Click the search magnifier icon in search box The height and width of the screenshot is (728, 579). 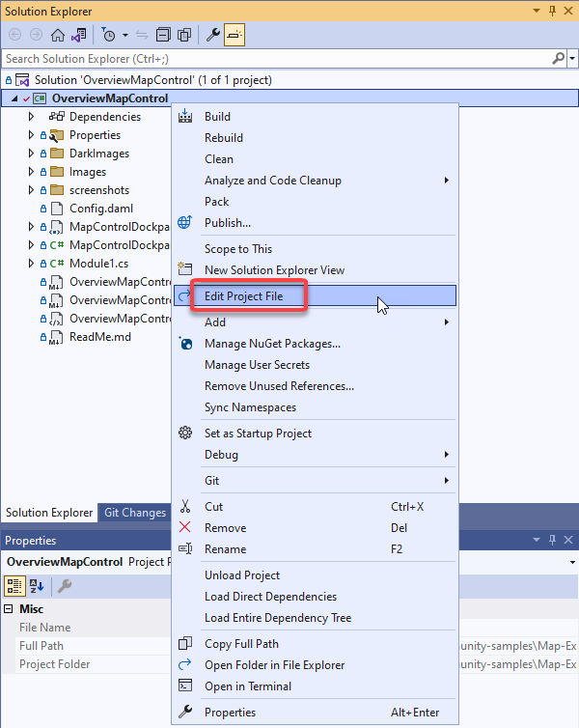click(558, 59)
